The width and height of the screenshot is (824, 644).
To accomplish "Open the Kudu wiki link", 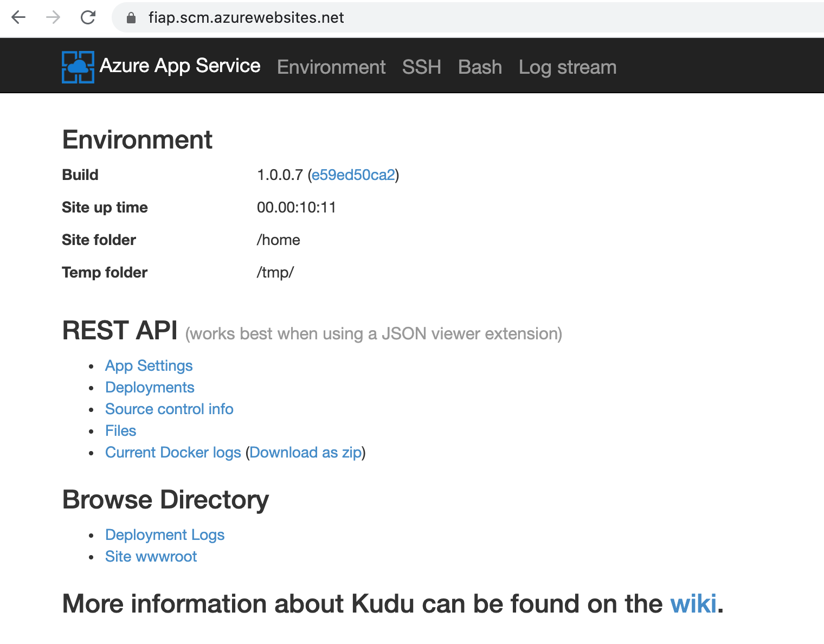I will pyautogui.click(x=693, y=604).
